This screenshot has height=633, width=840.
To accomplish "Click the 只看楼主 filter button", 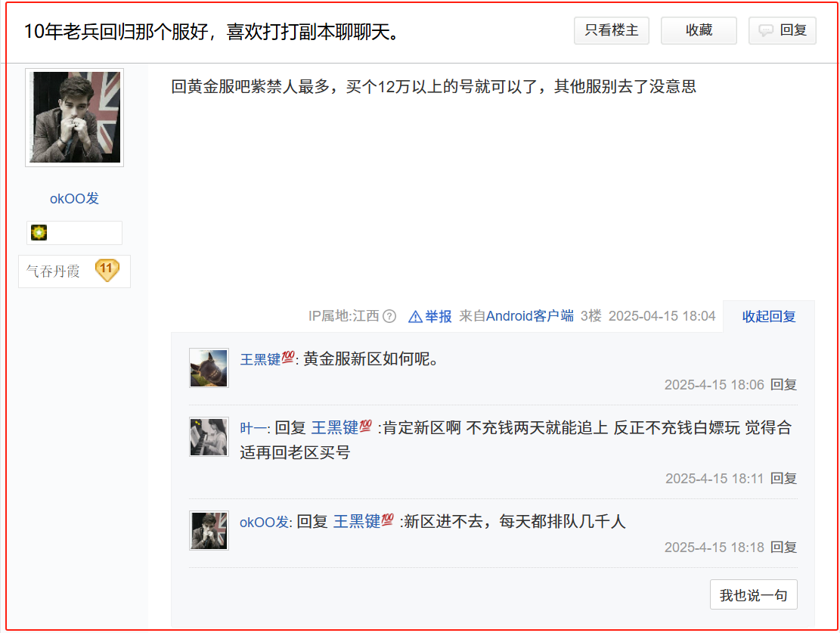I will pyautogui.click(x=611, y=30).
